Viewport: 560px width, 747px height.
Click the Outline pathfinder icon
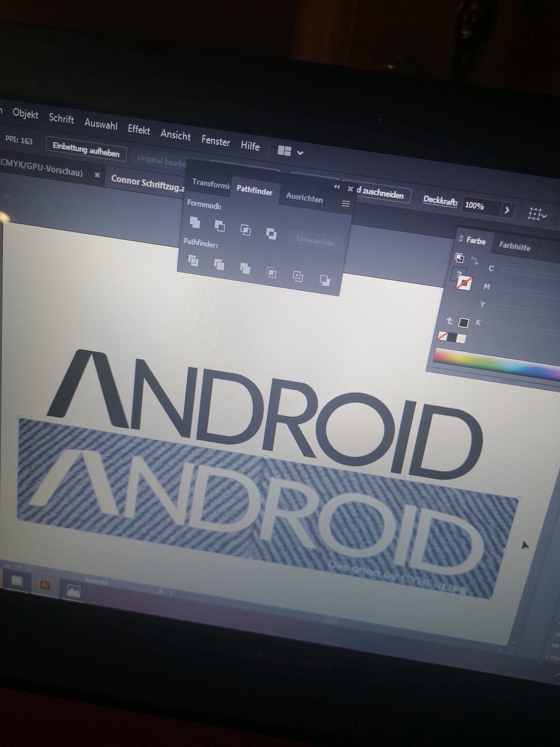click(x=298, y=276)
